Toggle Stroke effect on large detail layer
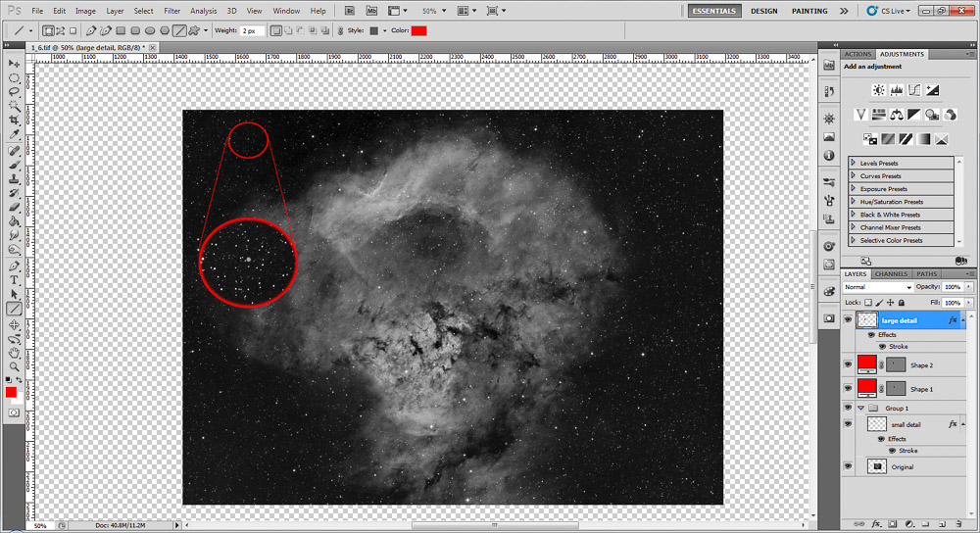 [883, 346]
